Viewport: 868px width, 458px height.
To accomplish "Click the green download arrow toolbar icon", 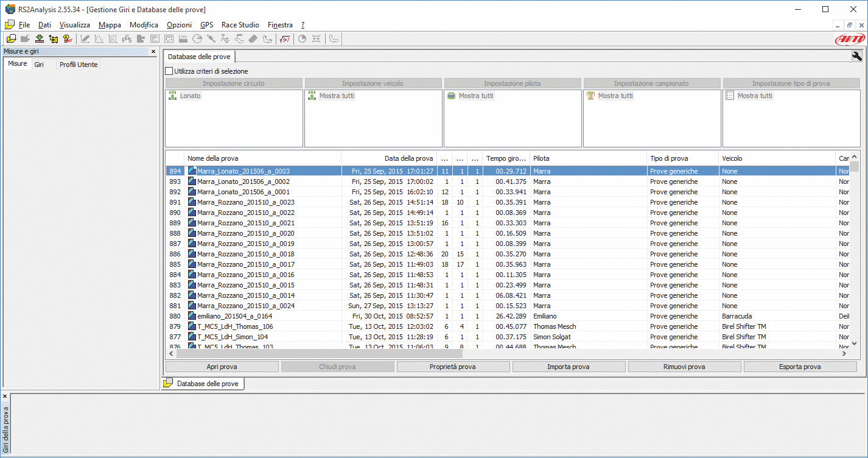I will 40,39.
